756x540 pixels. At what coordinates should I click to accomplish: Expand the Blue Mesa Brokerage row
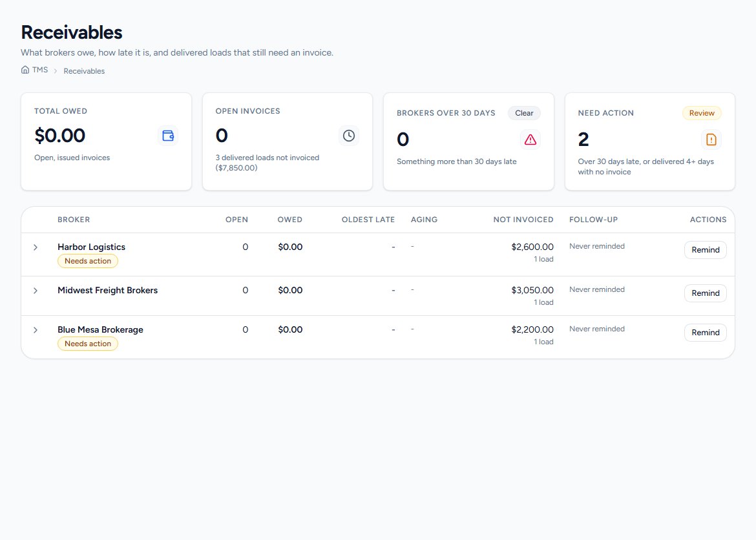click(x=35, y=330)
